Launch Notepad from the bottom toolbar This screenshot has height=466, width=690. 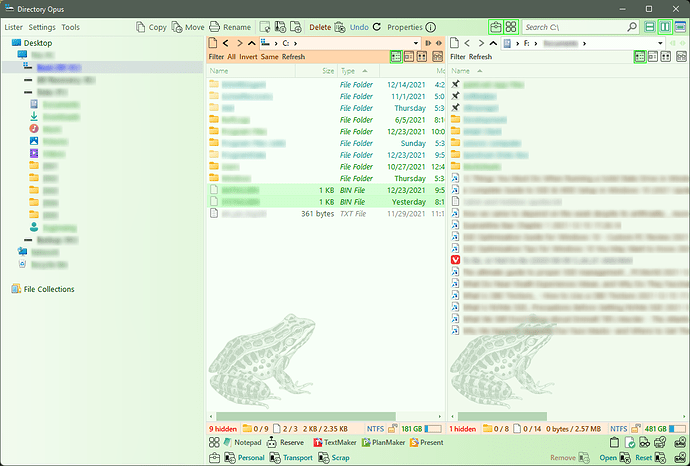point(242,442)
